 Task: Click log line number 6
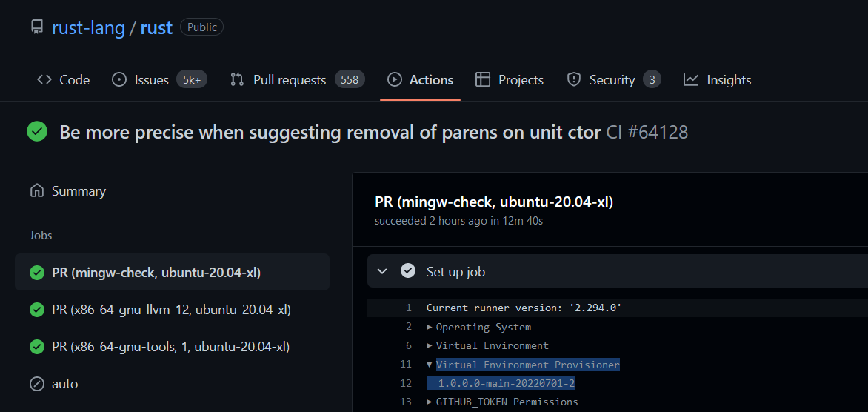pos(409,345)
